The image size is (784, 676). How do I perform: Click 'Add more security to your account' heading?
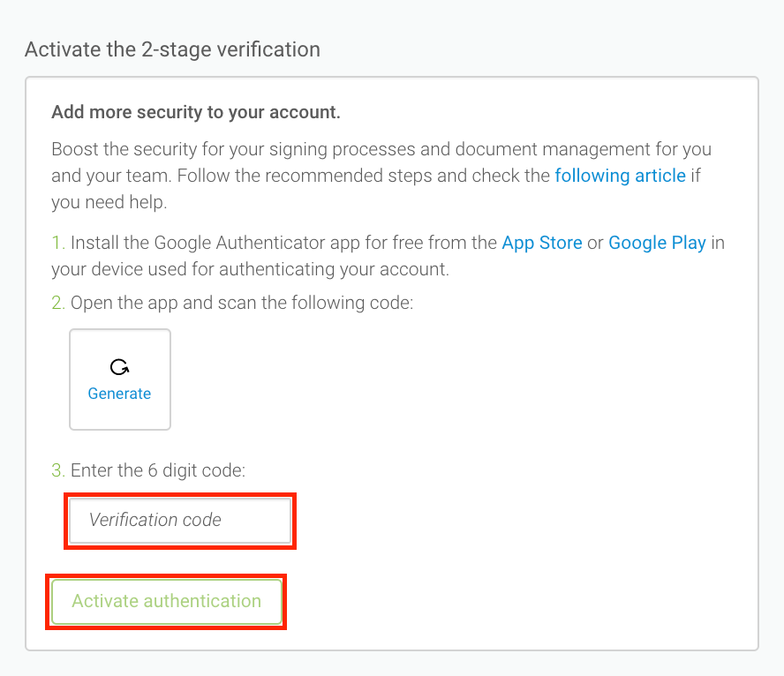tap(196, 112)
